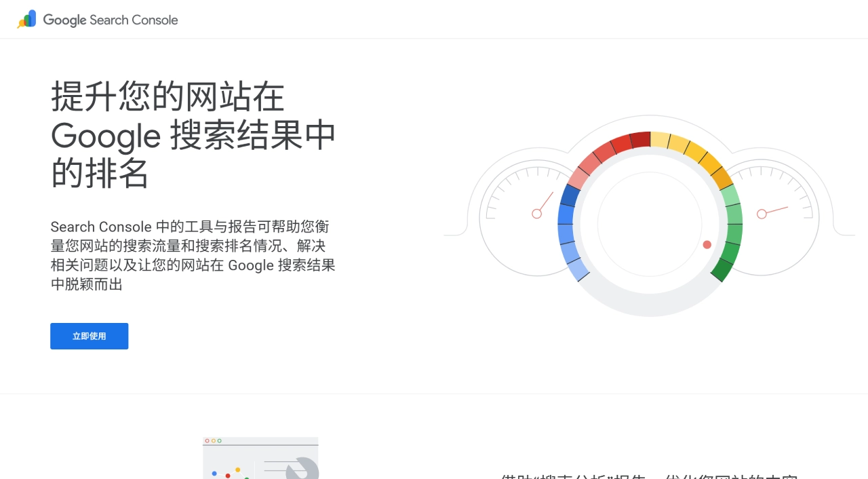The width and height of the screenshot is (868, 479).
Task: Click the paragraph starting with Search Console 中的工具
Action: pyautogui.click(x=193, y=255)
